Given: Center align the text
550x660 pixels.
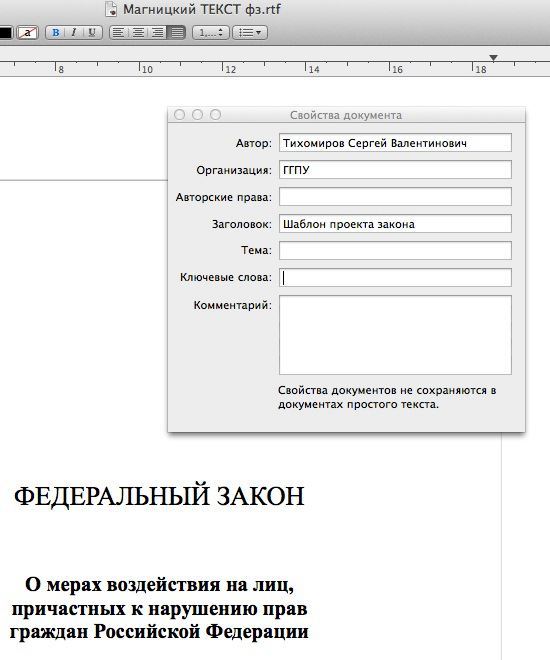Looking at the screenshot, I should pyautogui.click(x=138, y=32).
